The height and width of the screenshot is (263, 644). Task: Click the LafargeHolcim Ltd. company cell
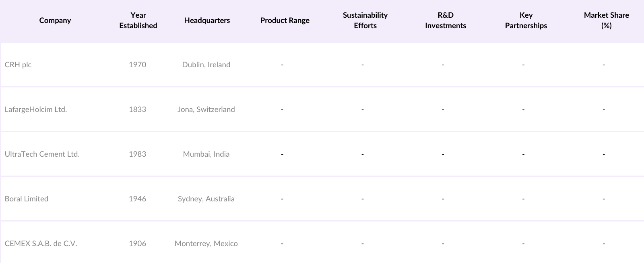[x=36, y=110]
